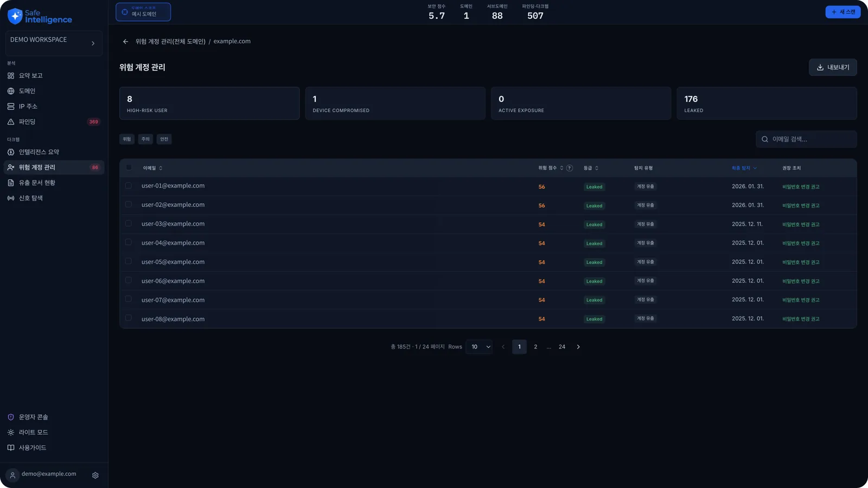Click the sun icon for 라이트 모드

pyautogui.click(x=11, y=432)
